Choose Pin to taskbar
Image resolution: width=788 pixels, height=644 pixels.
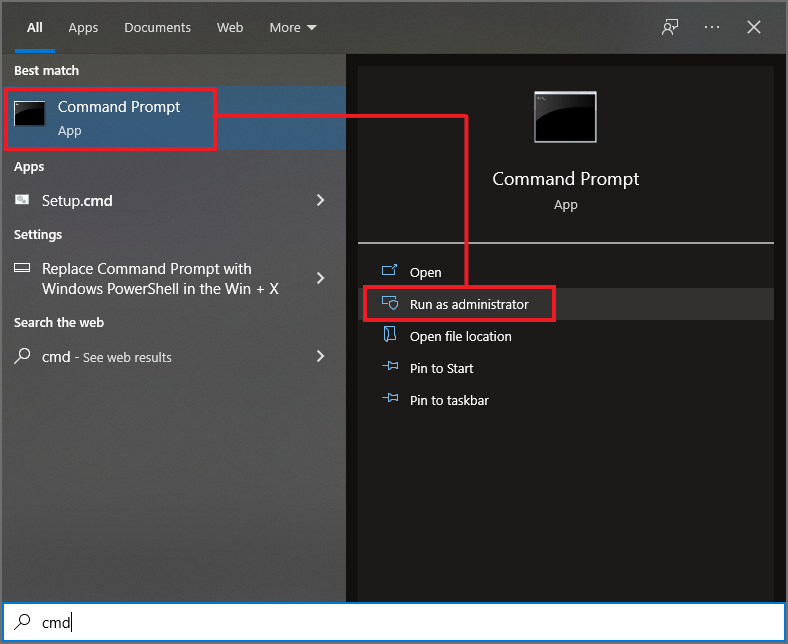(x=566, y=401)
